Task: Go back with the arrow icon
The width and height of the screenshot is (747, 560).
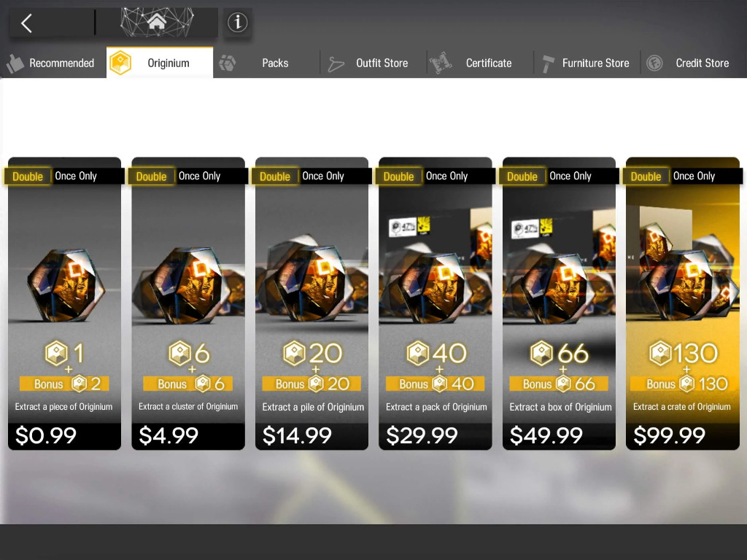Action: tap(27, 23)
